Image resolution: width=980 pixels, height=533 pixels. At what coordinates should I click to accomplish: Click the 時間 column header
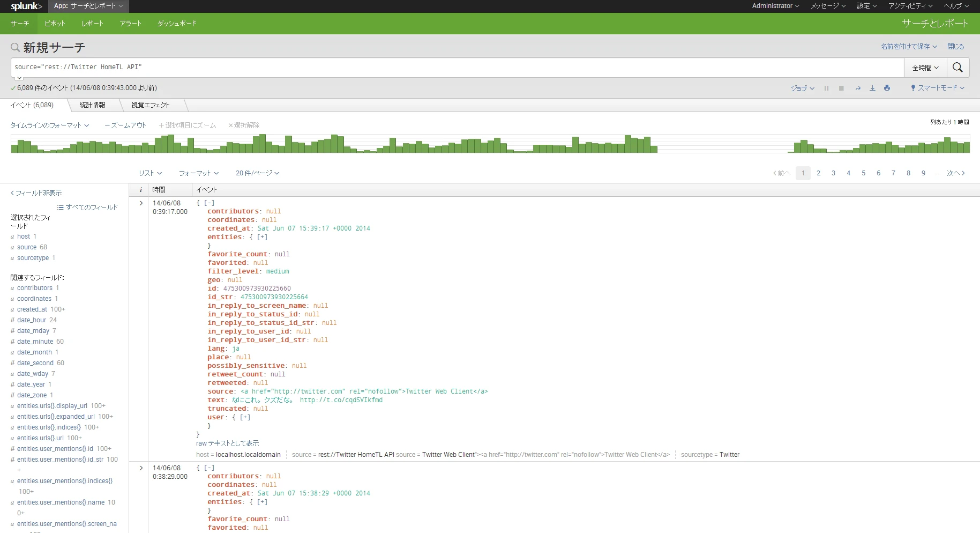[x=159, y=190]
